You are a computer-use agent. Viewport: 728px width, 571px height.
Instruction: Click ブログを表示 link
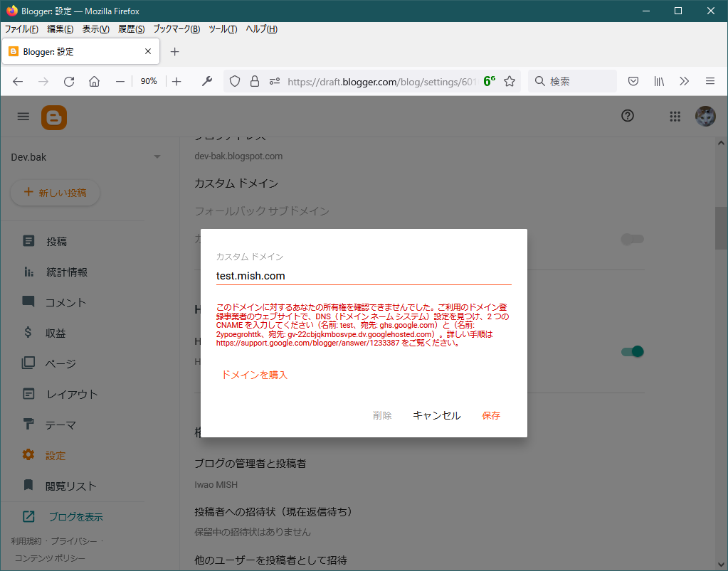[75, 517]
